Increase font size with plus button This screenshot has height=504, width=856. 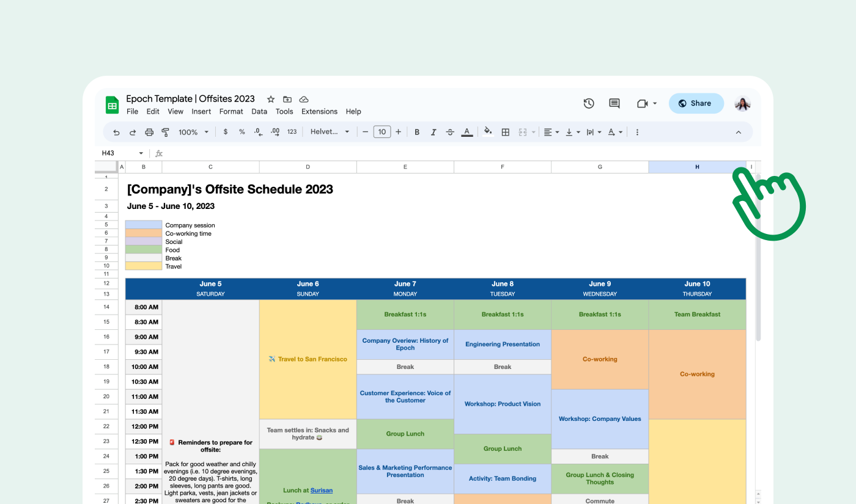pyautogui.click(x=399, y=132)
